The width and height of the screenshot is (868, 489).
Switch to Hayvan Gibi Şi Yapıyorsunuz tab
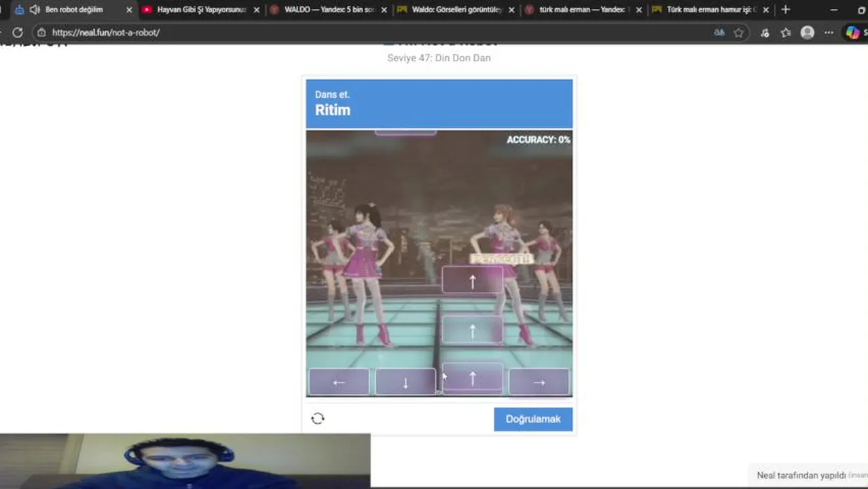tap(201, 10)
